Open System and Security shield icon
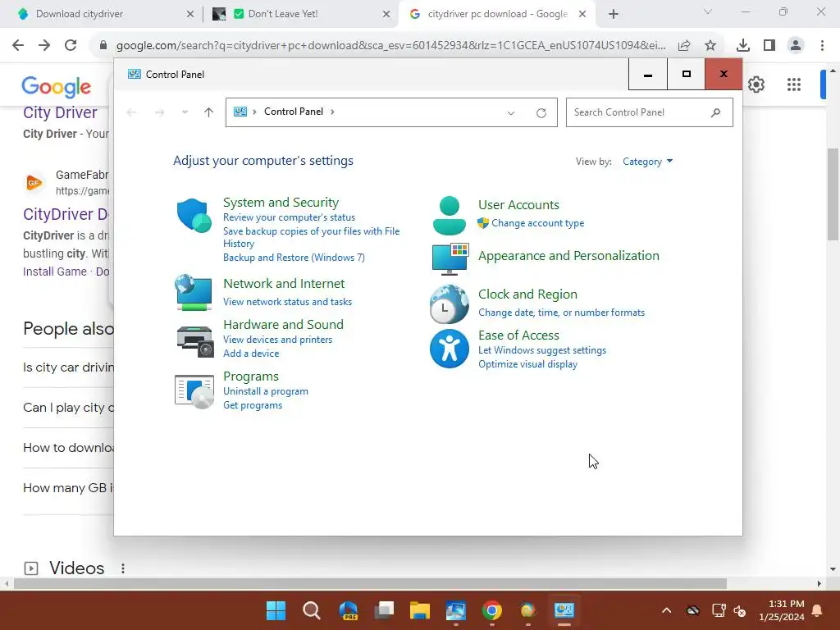Viewport: 840px width, 630px height. point(194,216)
